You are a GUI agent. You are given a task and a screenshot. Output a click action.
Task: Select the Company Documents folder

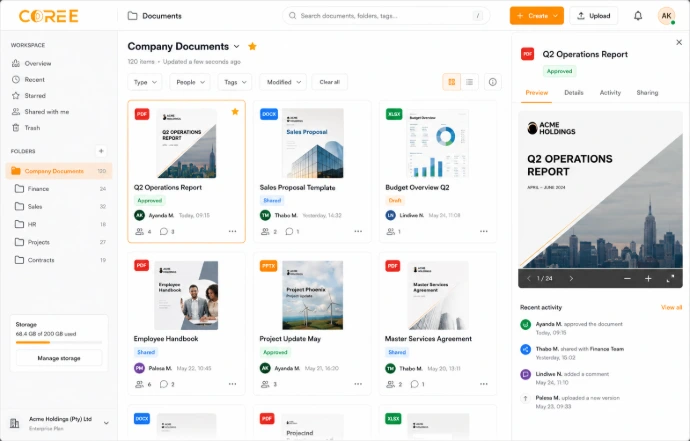pos(59,171)
